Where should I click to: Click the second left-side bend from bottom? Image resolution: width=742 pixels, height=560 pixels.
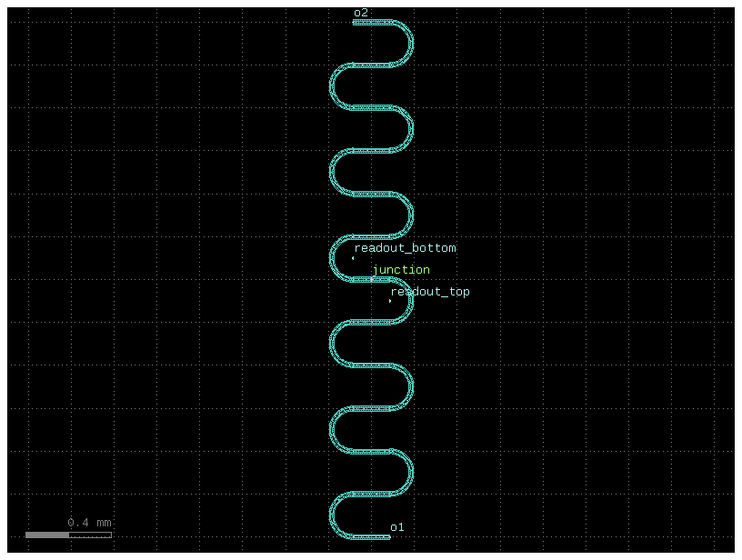pos(331,429)
